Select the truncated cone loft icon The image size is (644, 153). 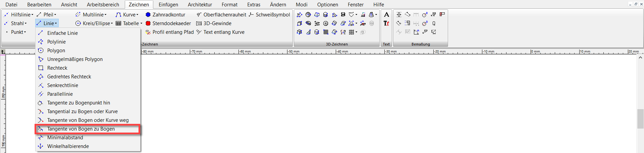(x=371, y=14)
